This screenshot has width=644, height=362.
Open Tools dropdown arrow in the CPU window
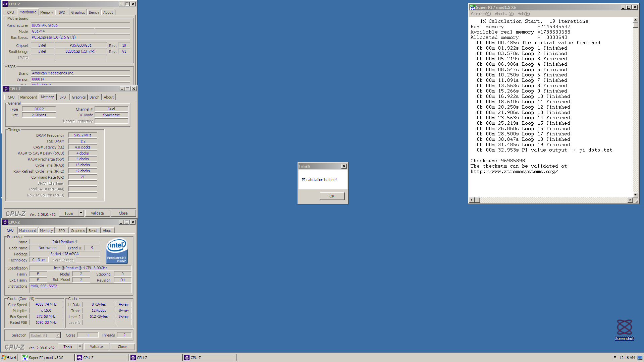[80, 347]
